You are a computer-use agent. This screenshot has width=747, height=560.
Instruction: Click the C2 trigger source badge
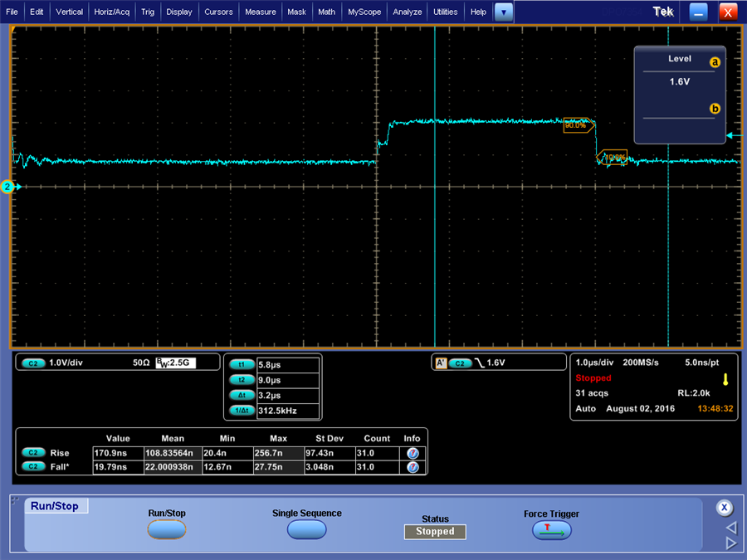[460, 363]
